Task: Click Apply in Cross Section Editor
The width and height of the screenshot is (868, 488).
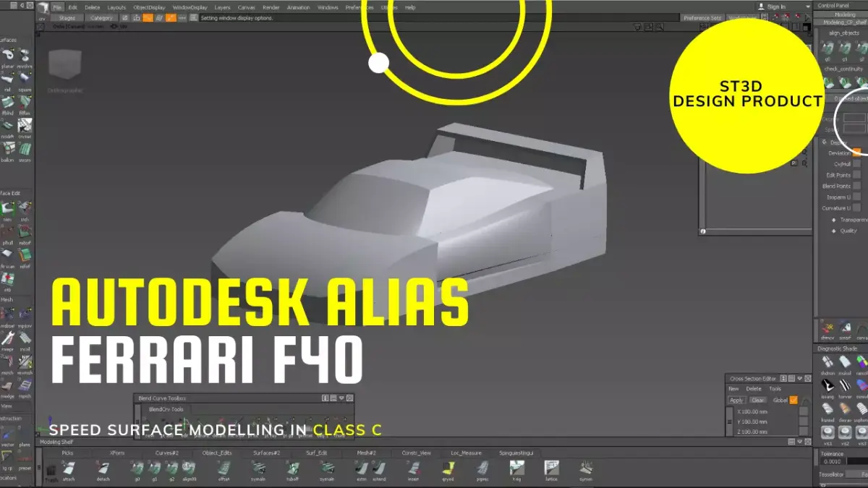Action: [736, 400]
